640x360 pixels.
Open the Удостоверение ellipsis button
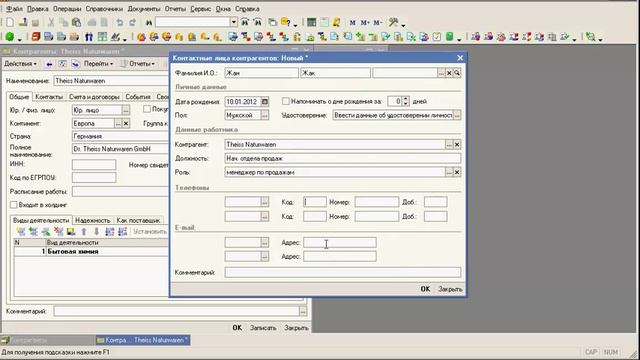[457, 116]
